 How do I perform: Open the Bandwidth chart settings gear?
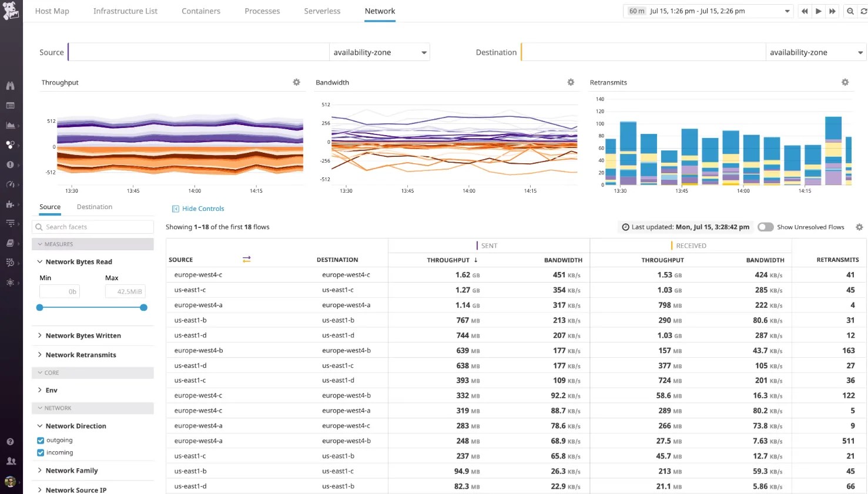pyautogui.click(x=570, y=82)
